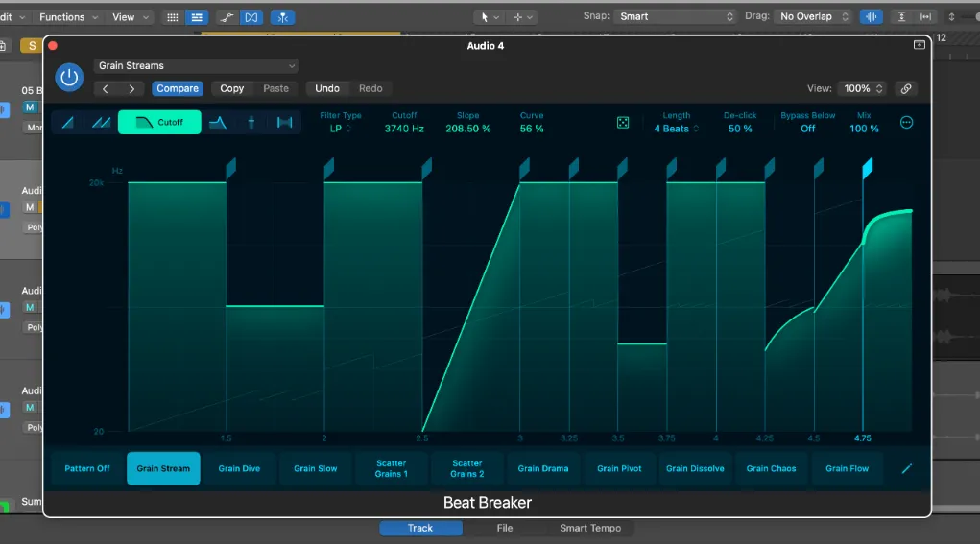Toggle the Compare button
980x544 pixels.
tap(178, 88)
